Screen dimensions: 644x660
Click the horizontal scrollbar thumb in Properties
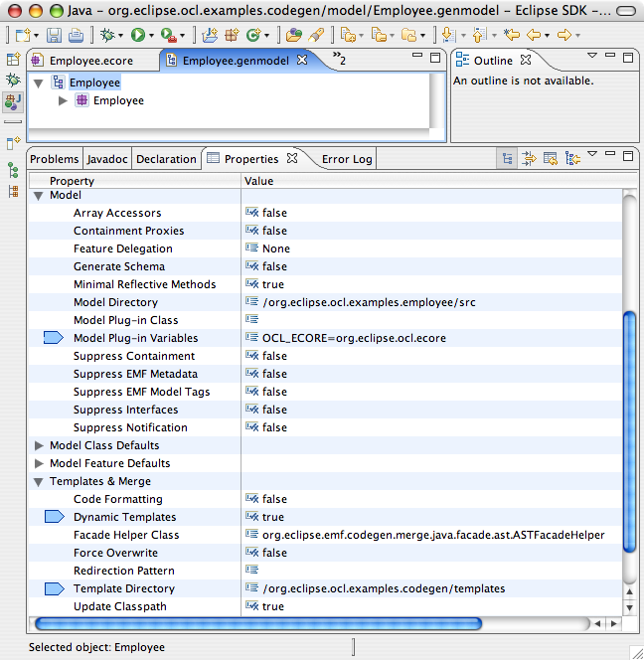pos(258,623)
